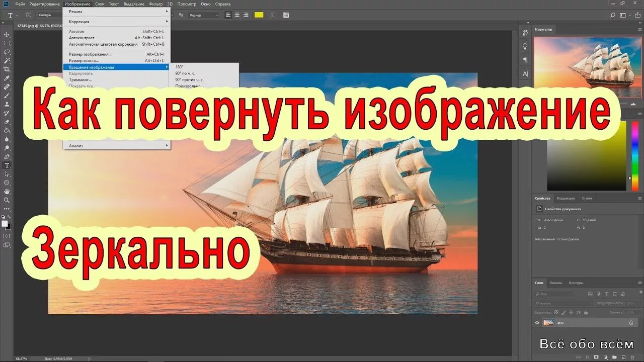Screen dimensions: 644x362
Task: Open the layer filter Вид dropdown
Action: pyautogui.click(x=553, y=294)
